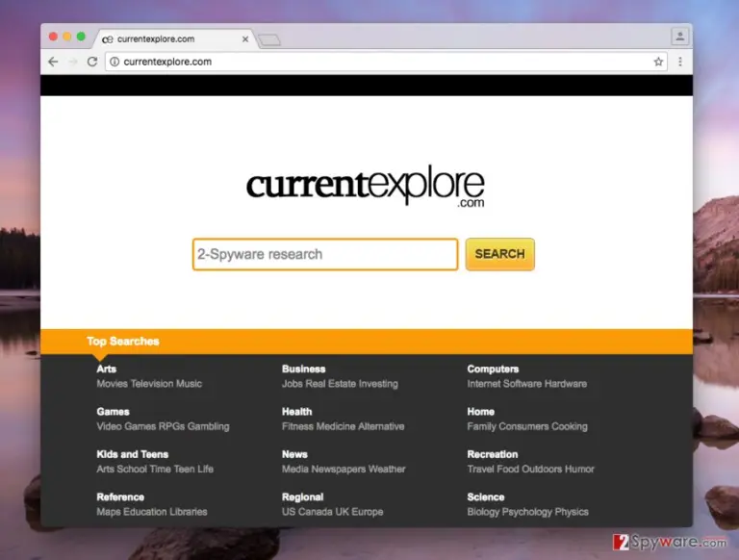Open a new tab
739x560 pixels.
click(269, 40)
